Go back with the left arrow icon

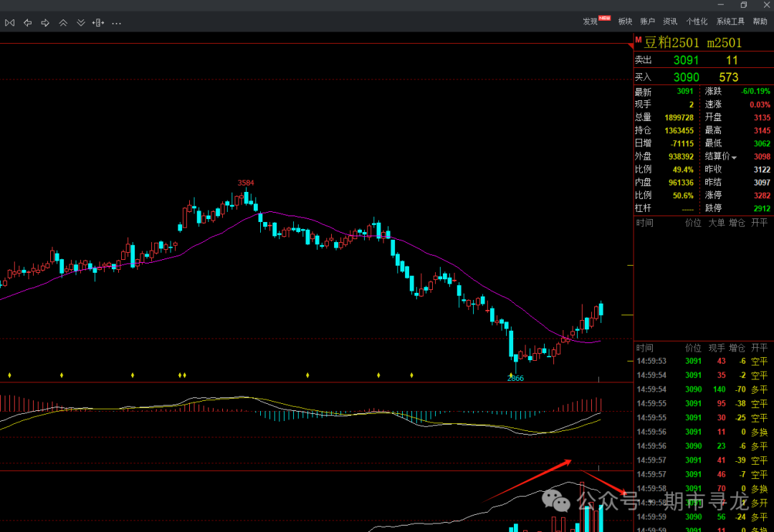[28, 23]
